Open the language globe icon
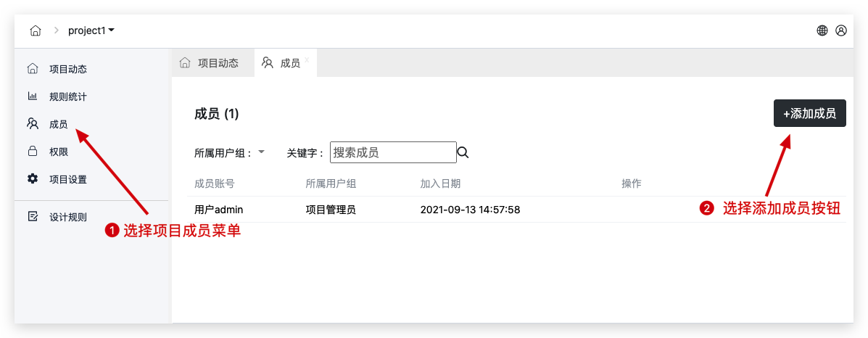868x338 pixels. tap(822, 30)
